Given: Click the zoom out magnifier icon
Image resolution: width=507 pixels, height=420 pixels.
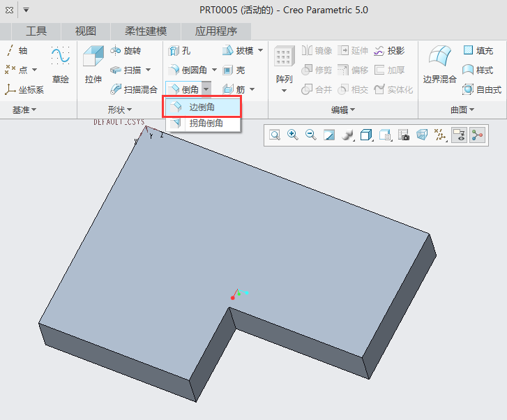Looking at the screenshot, I should (311, 135).
